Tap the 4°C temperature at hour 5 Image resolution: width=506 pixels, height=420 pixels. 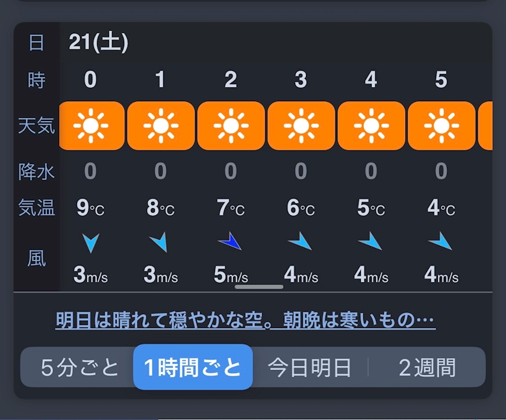point(441,208)
